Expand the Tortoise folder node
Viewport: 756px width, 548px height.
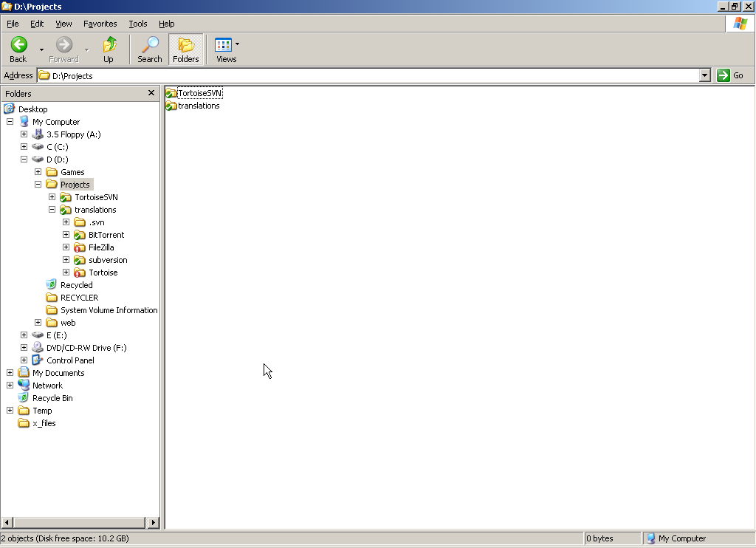click(66, 272)
